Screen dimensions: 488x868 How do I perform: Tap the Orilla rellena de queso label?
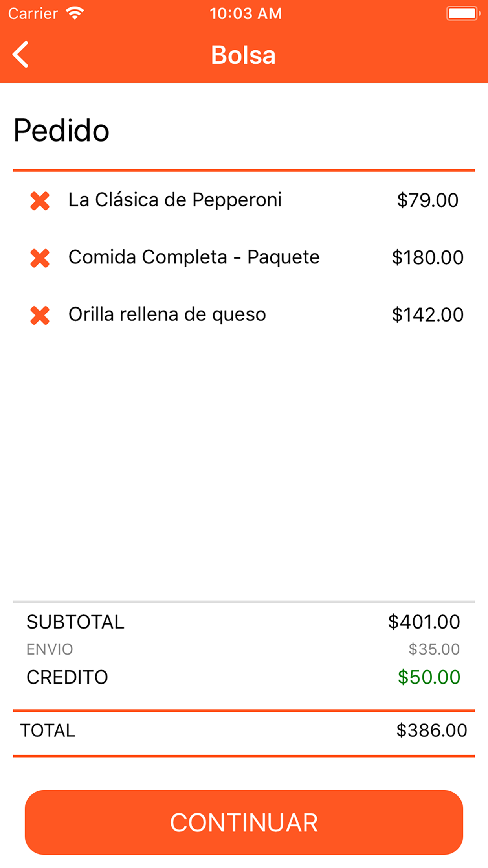[x=167, y=314]
